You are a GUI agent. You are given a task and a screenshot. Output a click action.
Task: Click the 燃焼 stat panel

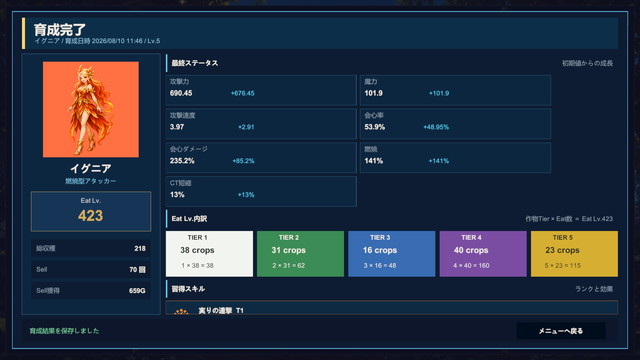pos(456,158)
